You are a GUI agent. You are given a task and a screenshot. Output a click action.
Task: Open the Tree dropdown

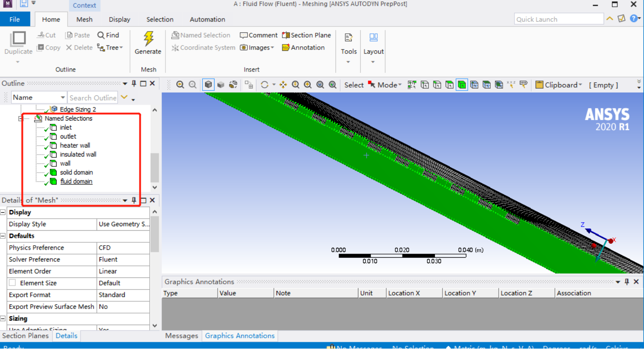(110, 47)
